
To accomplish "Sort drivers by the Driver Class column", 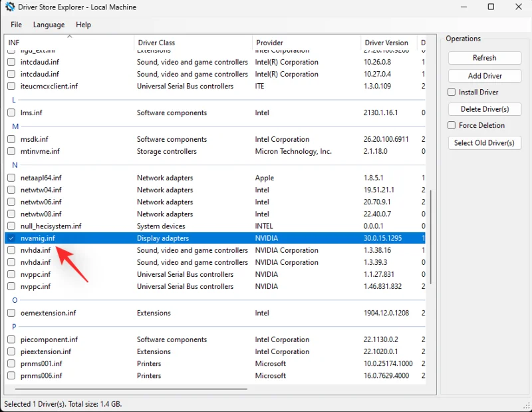I will [156, 42].
